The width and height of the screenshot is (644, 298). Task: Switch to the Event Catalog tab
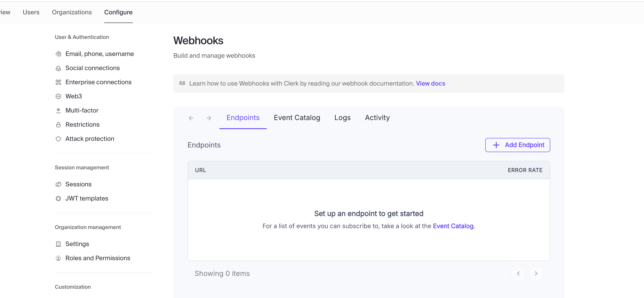297,118
